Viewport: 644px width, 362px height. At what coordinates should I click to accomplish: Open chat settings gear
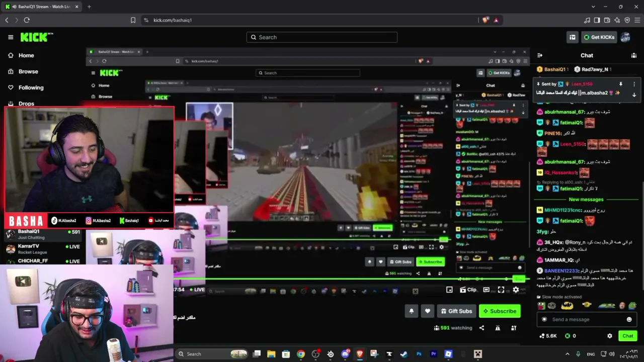610,336
